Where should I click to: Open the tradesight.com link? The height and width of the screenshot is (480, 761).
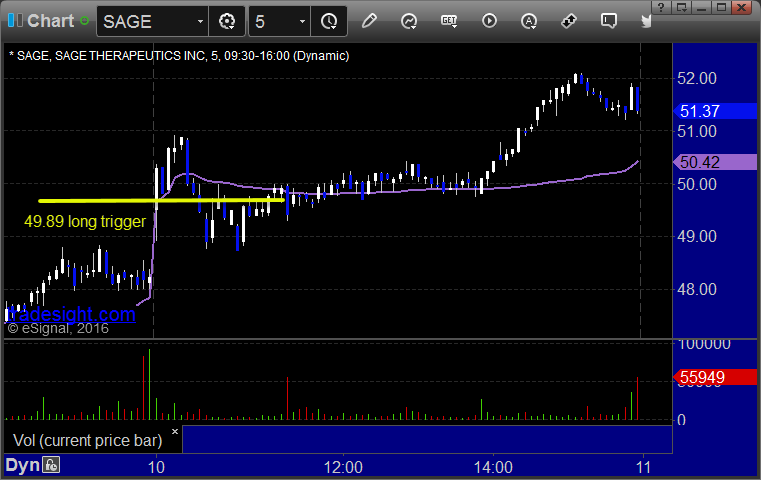(71, 314)
